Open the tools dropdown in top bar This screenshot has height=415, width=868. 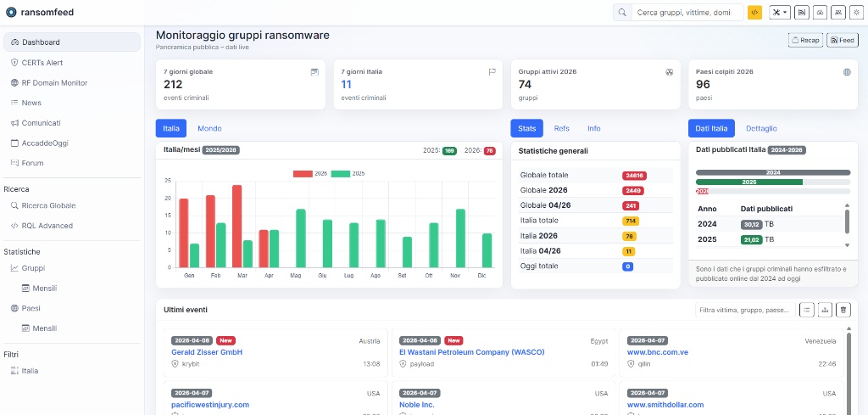[779, 13]
